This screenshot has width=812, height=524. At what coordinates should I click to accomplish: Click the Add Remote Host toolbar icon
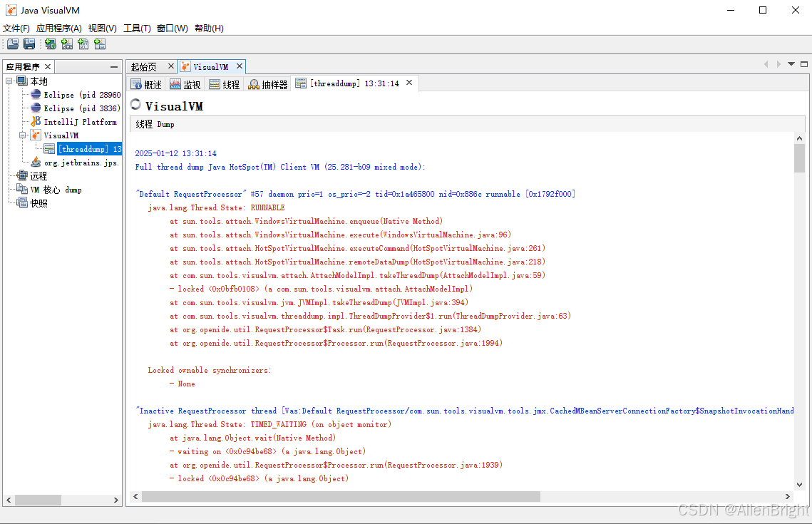click(x=50, y=44)
